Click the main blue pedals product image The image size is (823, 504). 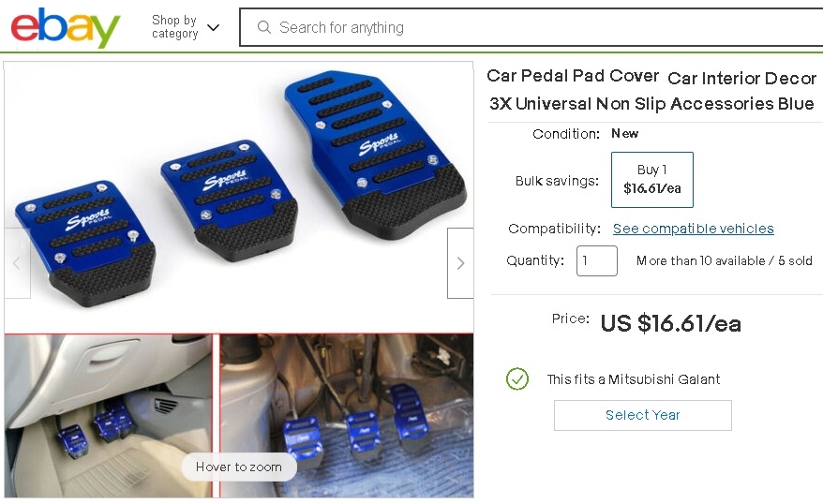click(239, 197)
